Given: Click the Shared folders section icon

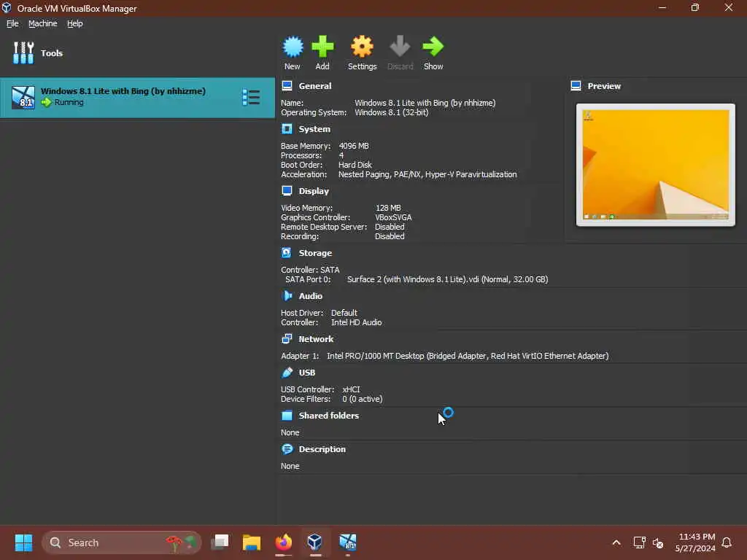Looking at the screenshot, I should [287, 416].
